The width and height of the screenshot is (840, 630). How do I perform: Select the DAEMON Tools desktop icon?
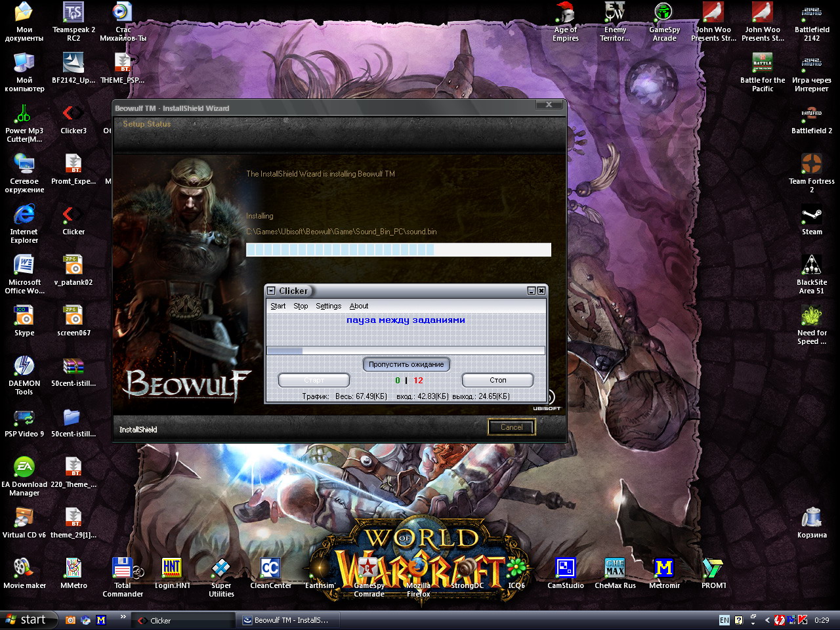24,367
